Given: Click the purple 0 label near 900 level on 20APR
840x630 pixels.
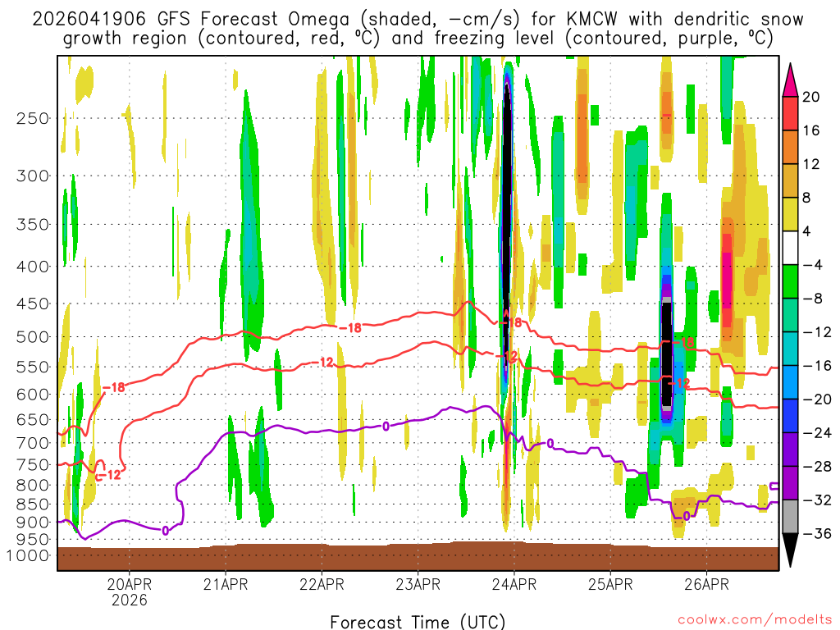Looking at the screenshot, I should pos(166,531).
